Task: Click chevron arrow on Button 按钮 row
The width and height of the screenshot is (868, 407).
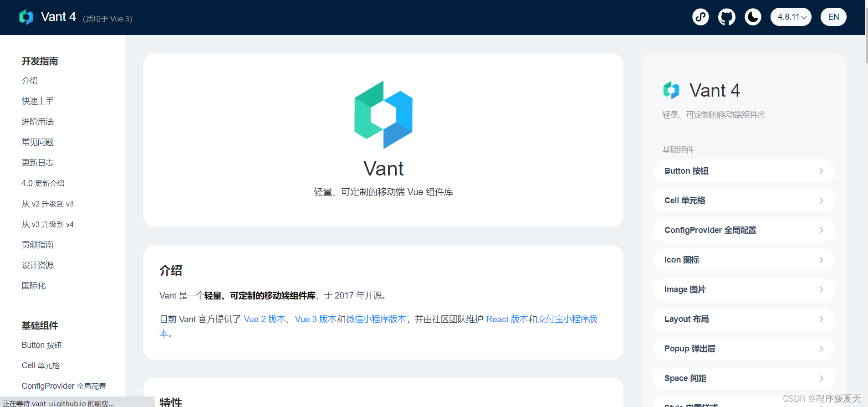Action: click(x=821, y=171)
